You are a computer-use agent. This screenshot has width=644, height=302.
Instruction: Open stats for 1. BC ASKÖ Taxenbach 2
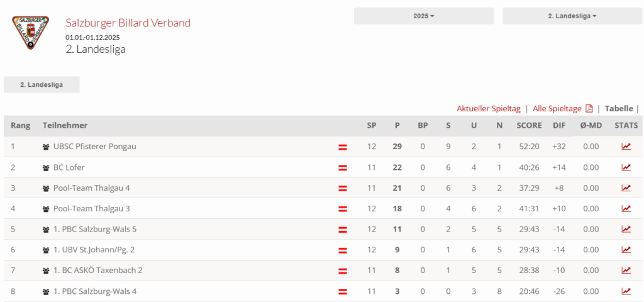point(626,271)
